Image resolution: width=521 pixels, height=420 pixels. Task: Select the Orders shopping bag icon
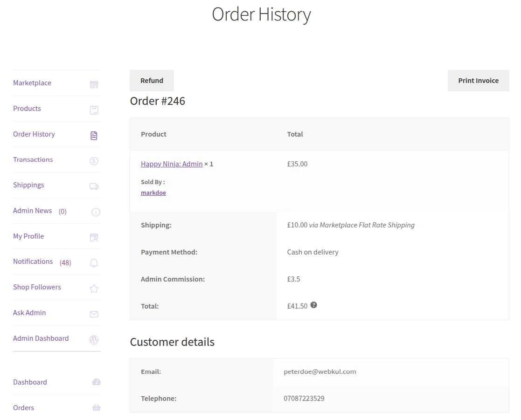tap(96, 407)
